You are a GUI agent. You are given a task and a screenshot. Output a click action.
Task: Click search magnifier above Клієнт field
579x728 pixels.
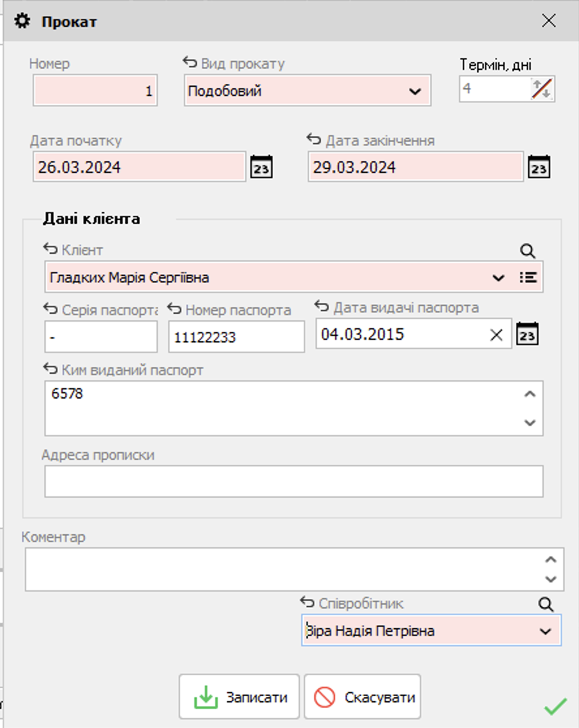tap(527, 250)
